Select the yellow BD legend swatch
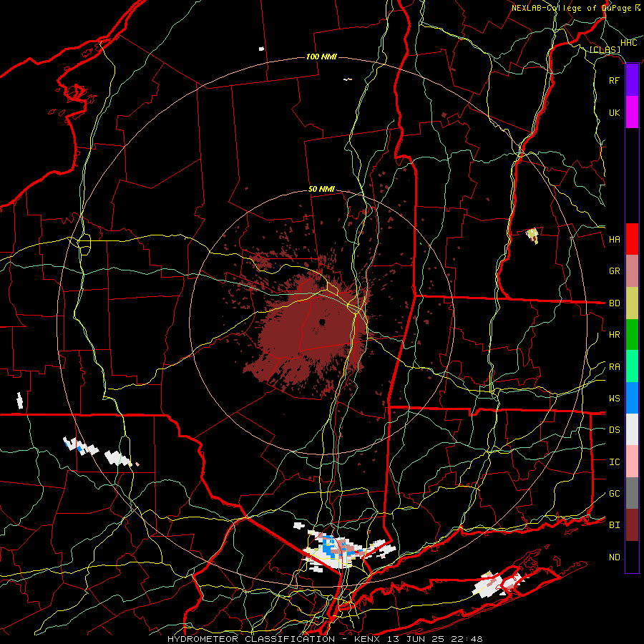 click(632, 303)
